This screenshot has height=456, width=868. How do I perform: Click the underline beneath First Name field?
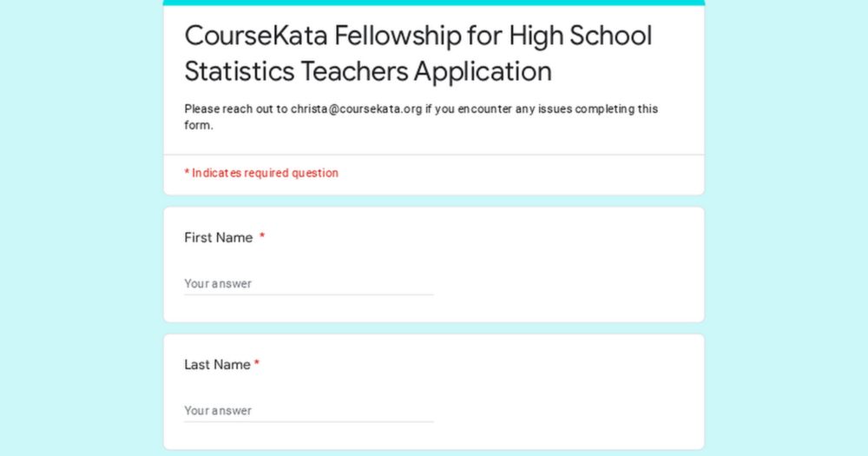tap(309, 294)
